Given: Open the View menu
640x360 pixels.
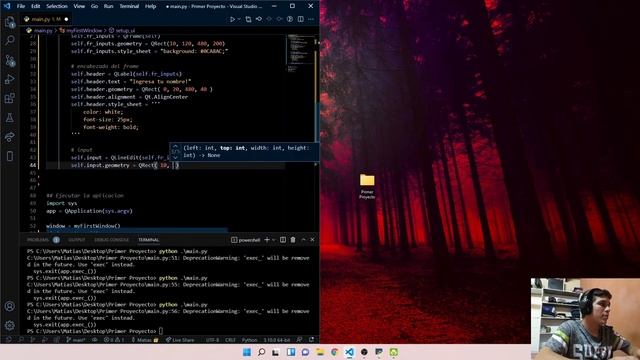Looking at the screenshot, I should pos(79,6).
